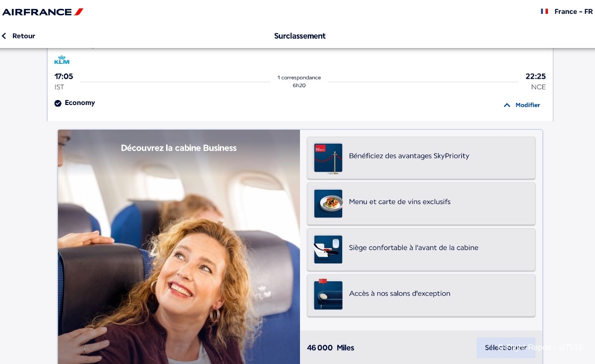
Task: Click the lounge sofa icon
Action: 328,295
